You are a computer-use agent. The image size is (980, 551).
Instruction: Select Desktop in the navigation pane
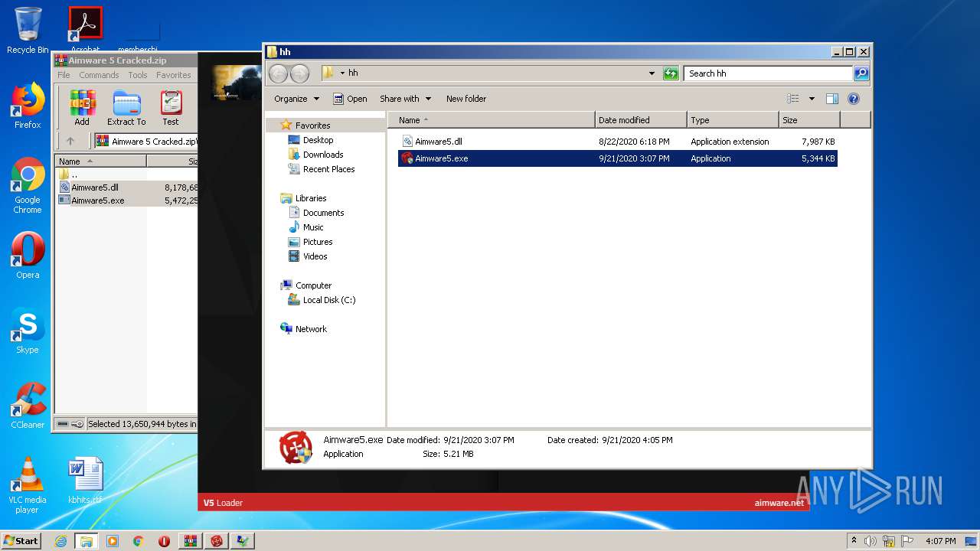[x=318, y=140]
